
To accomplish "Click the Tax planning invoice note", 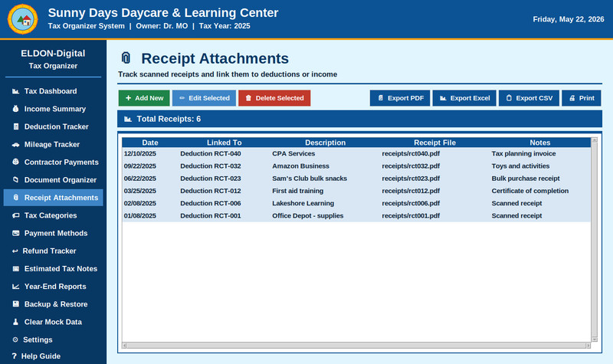I will tap(523, 154).
